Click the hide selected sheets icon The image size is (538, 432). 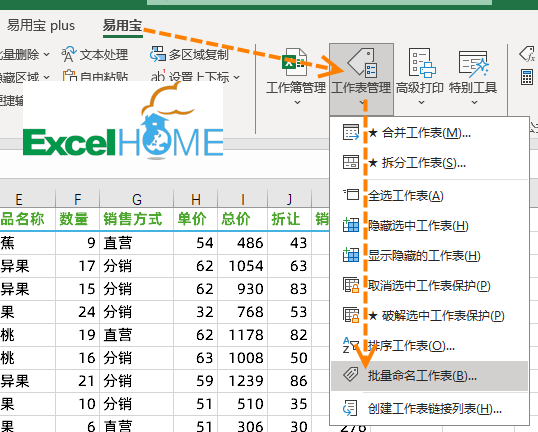(351, 225)
